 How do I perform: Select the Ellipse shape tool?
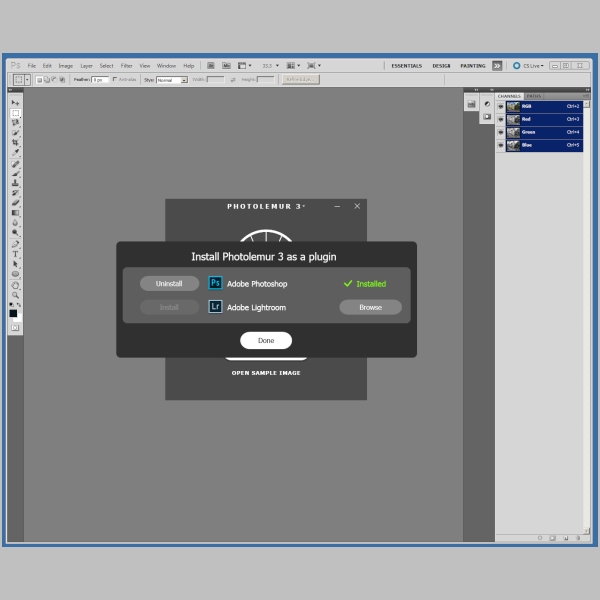[15, 274]
